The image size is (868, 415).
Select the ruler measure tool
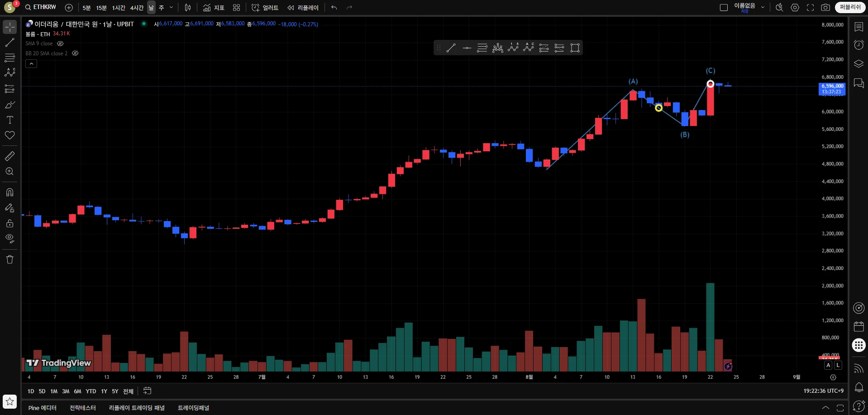10,156
